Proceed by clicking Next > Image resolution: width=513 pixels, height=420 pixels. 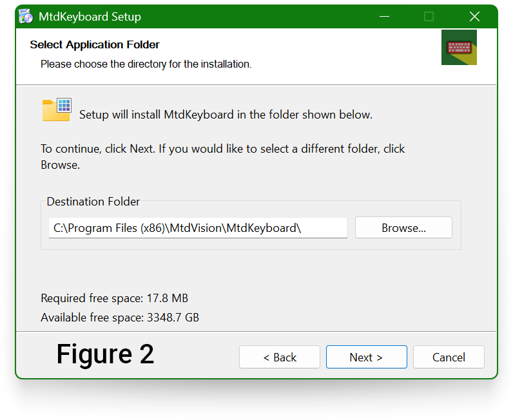366,357
